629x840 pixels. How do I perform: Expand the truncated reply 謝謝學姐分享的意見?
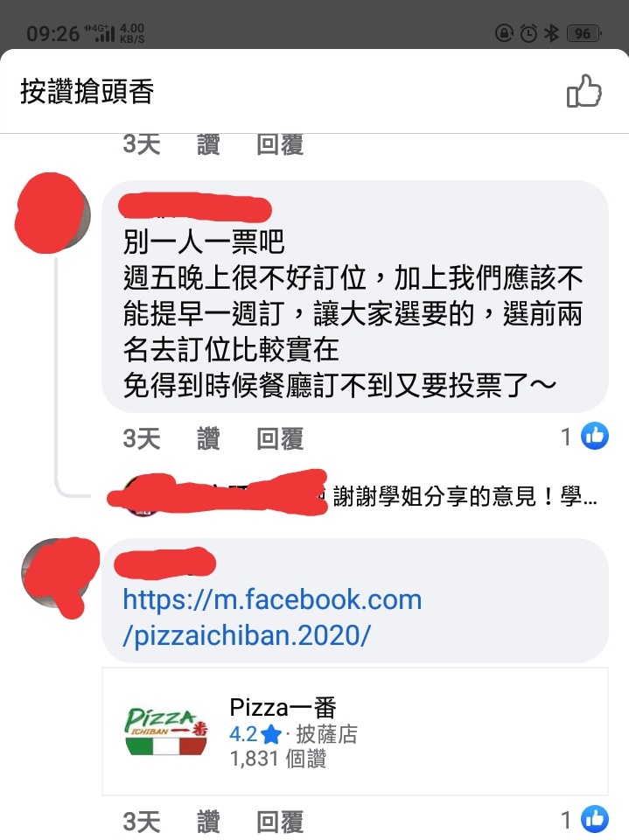click(x=465, y=496)
